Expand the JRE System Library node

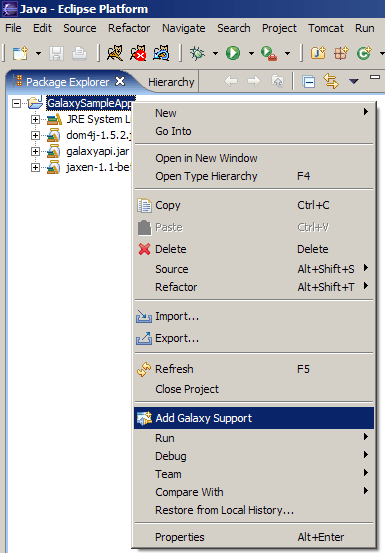[35, 120]
